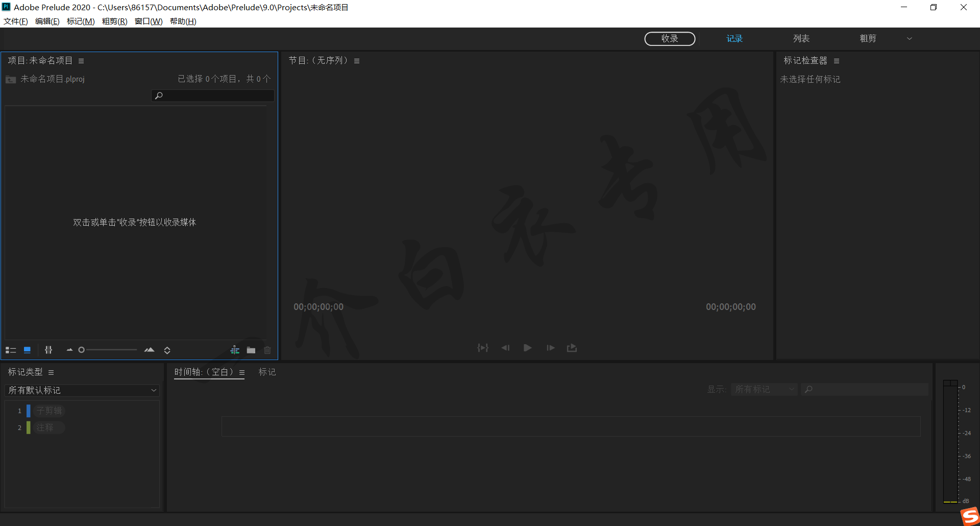
Task: Click the small mountains zoom-out icon
Action: [x=69, y=350]
